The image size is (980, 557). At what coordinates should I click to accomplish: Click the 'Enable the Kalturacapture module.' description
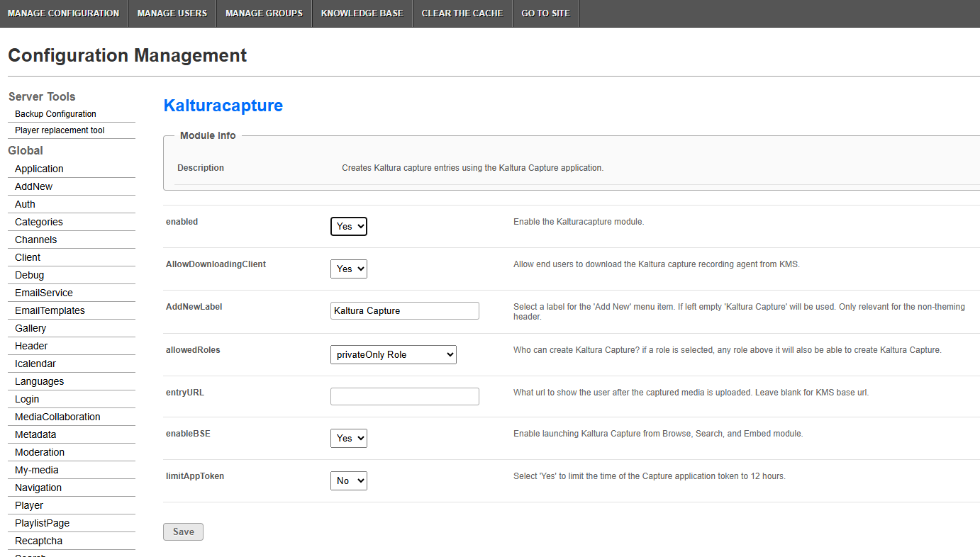coord(579,222)
